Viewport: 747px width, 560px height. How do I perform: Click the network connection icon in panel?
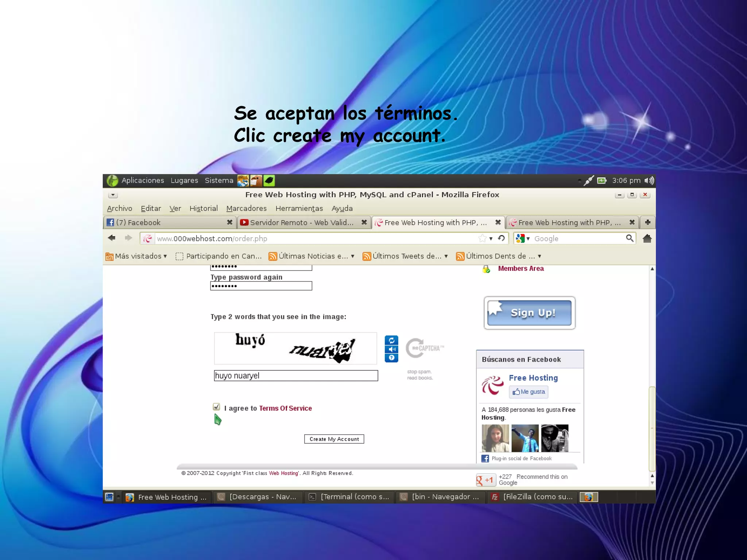588,180
